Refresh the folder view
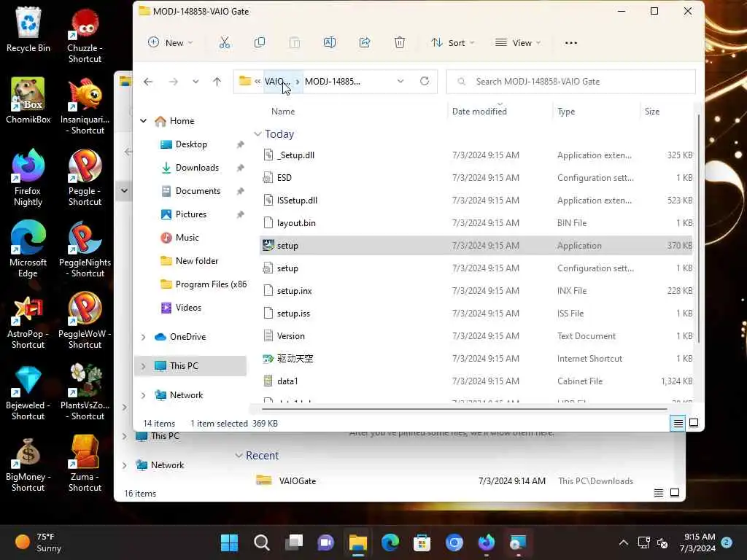This screenshot has width=747, height=560. coord(425,81)
